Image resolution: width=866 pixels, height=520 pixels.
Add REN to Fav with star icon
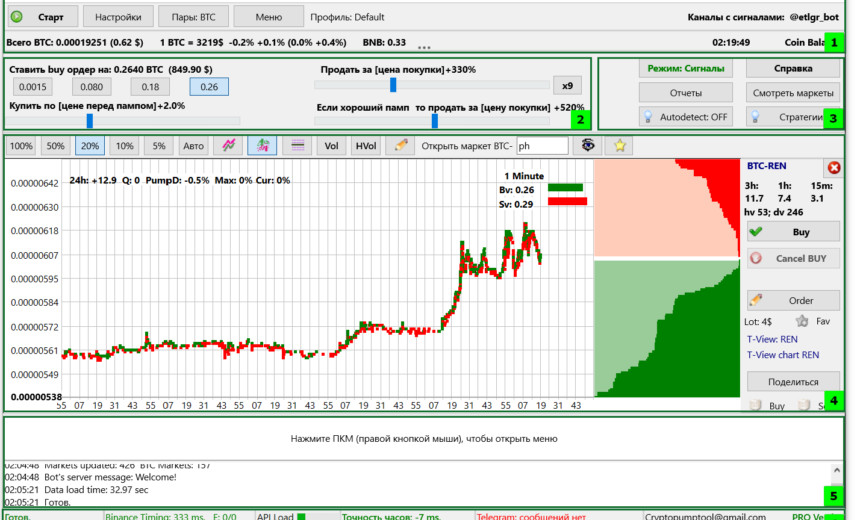pyautogui.click(x=802, y=321)
